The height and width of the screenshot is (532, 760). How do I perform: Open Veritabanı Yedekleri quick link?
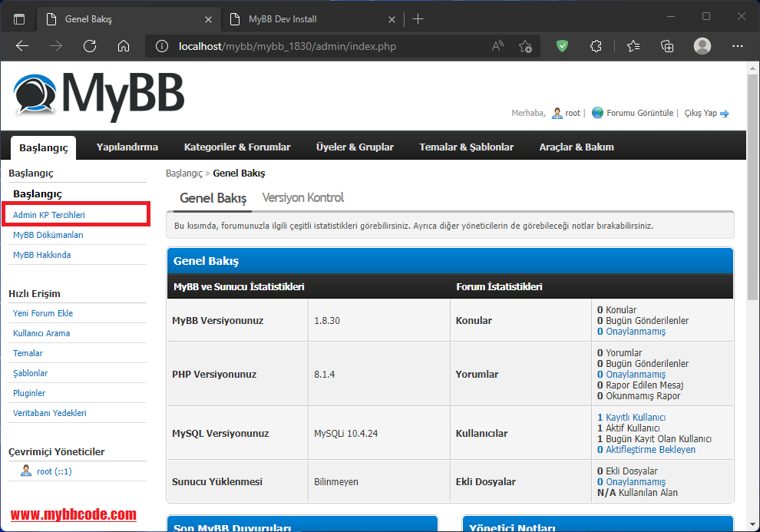[49, 413]
